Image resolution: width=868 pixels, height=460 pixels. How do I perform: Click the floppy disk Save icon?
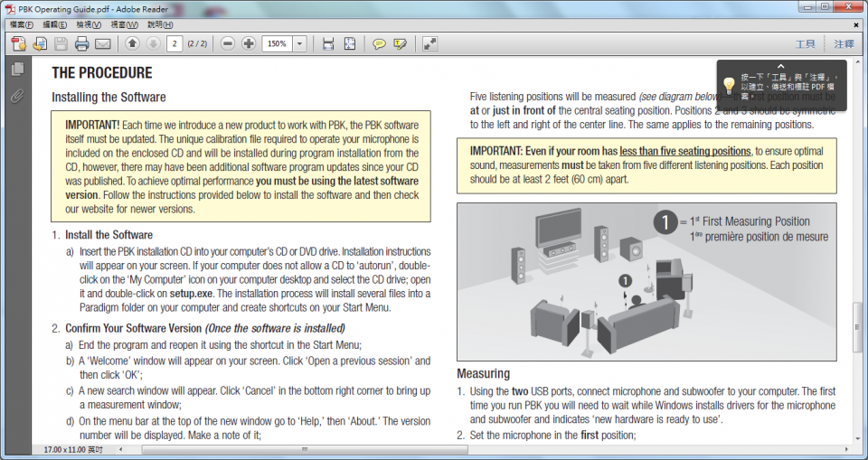pyautogui.click(x=61, y=43)
